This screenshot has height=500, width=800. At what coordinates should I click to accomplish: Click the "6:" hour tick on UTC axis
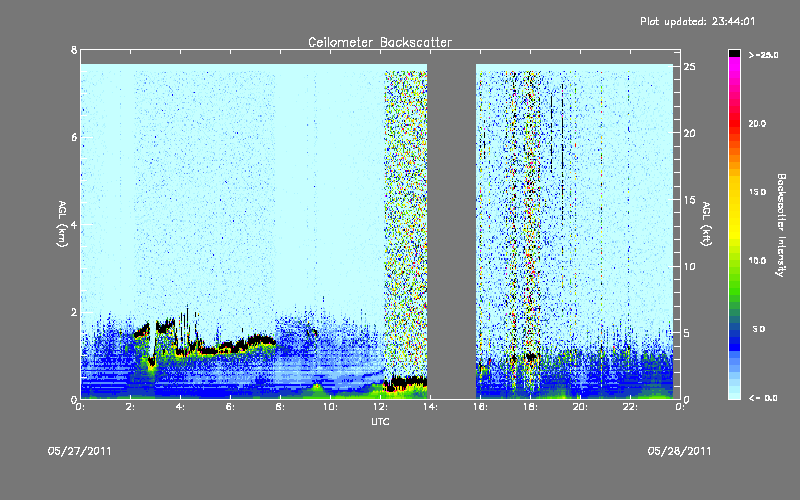click(x=231, y=407)
